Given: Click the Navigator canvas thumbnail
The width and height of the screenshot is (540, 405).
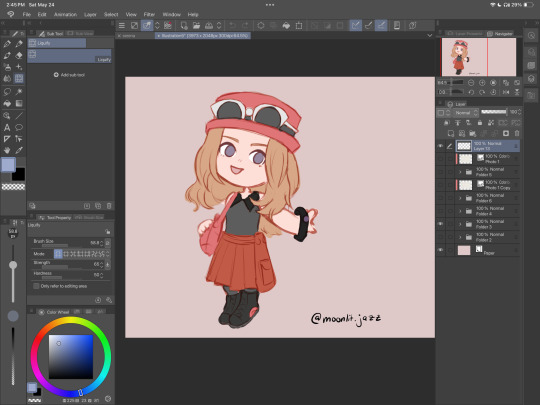Looking at the screenshot, I should click(479, 57).
